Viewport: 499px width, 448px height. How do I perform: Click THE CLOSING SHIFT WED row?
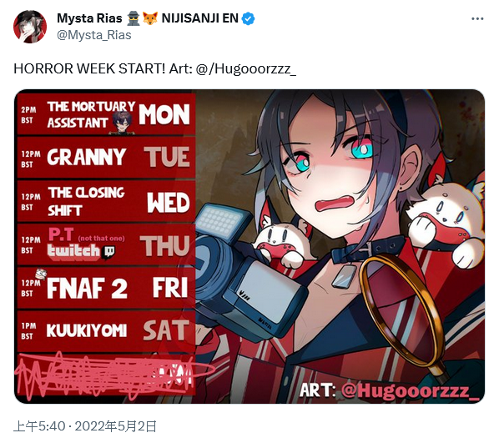(x=106, y=201)
